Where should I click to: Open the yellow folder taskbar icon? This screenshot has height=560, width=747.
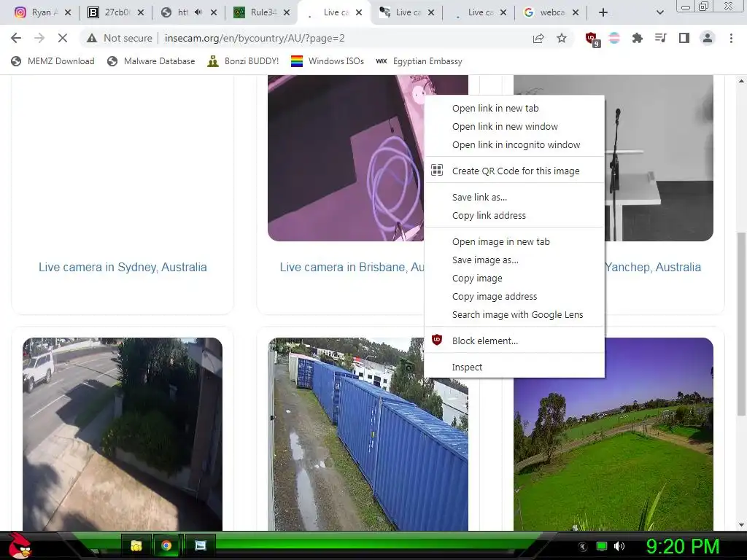136,545
